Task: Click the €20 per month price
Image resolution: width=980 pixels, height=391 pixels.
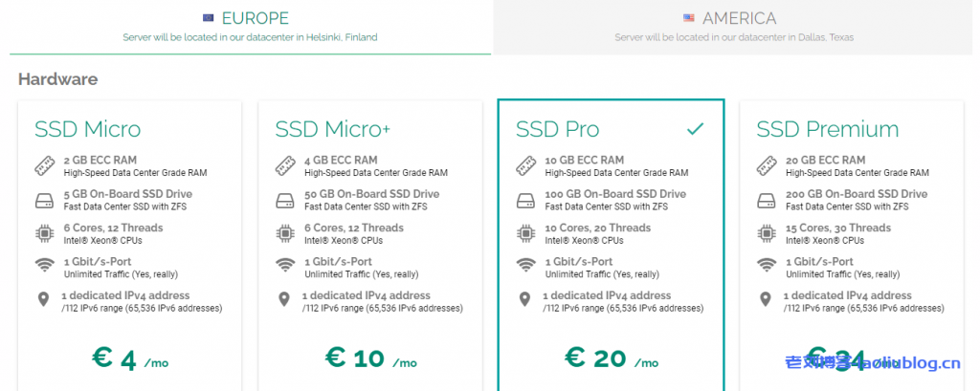Action: [610, 358]
